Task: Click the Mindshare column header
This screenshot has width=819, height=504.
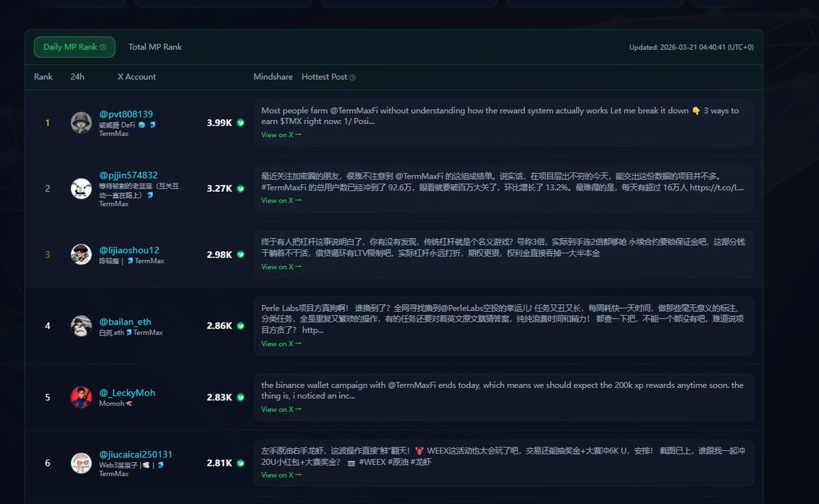Action: [272, 77]
